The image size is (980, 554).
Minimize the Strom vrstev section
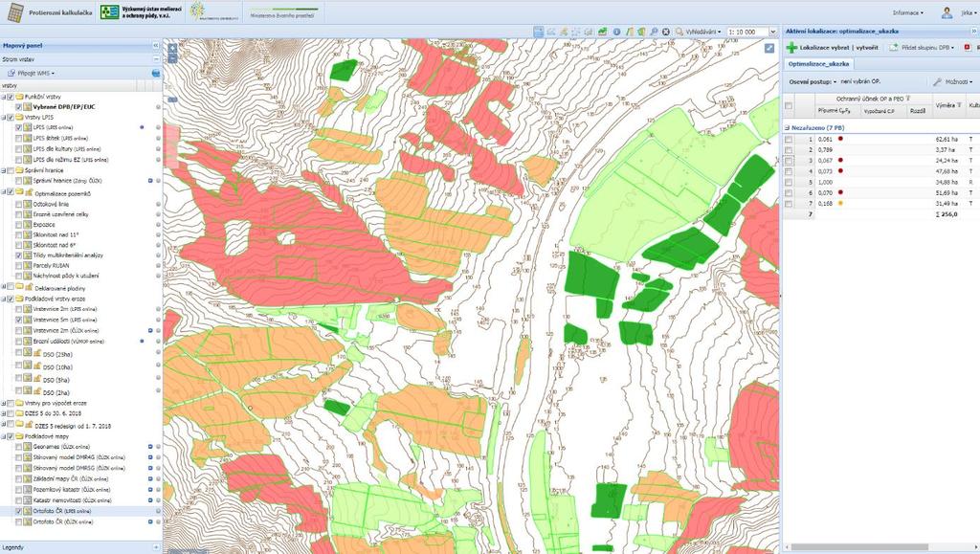coord(156,59)
